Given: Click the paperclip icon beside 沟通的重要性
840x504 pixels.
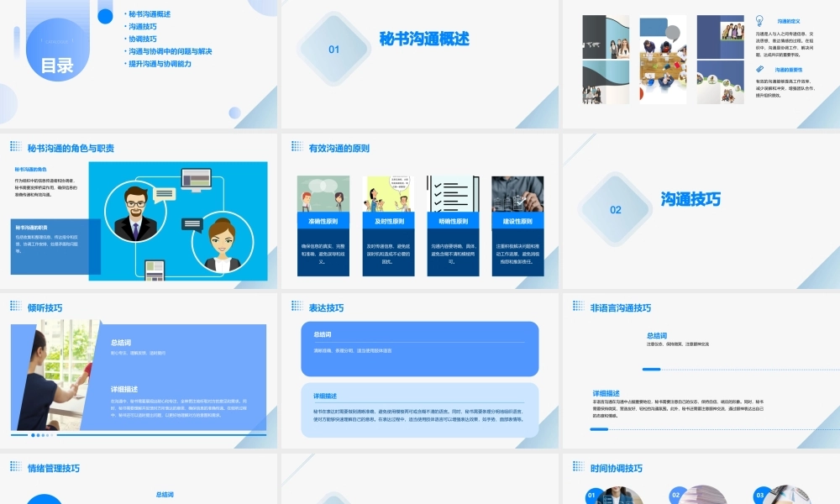Looking at the screenshot, I should tap(759, 69).
